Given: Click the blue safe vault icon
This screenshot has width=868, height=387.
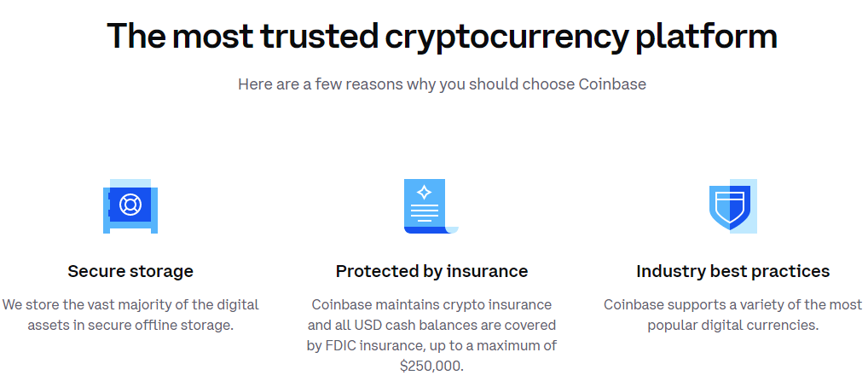Looking at the screenshot, I should coord(130,206).
